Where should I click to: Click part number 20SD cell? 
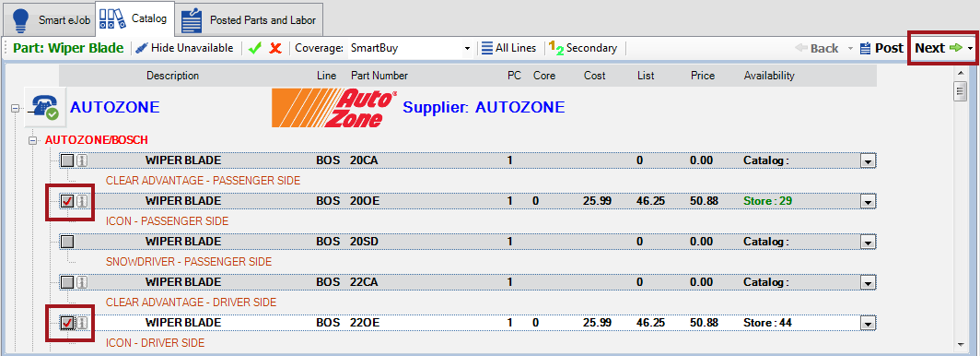(365, 242)
